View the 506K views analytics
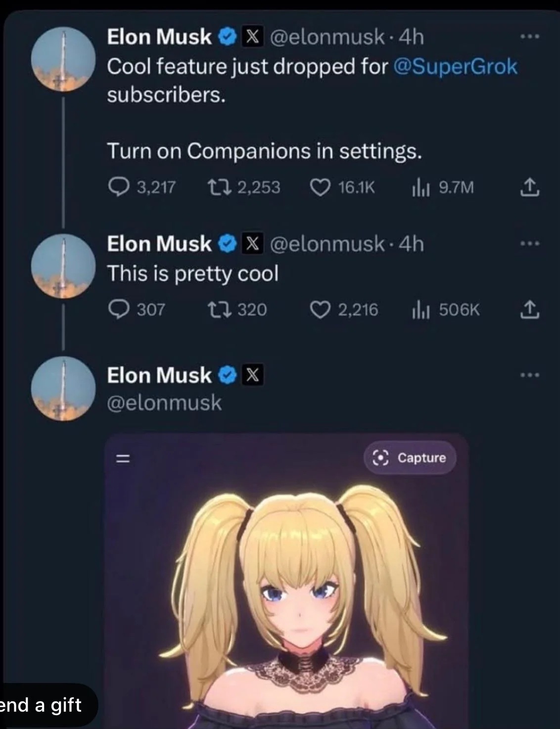 pyautogui.click(x=420, y=310)
